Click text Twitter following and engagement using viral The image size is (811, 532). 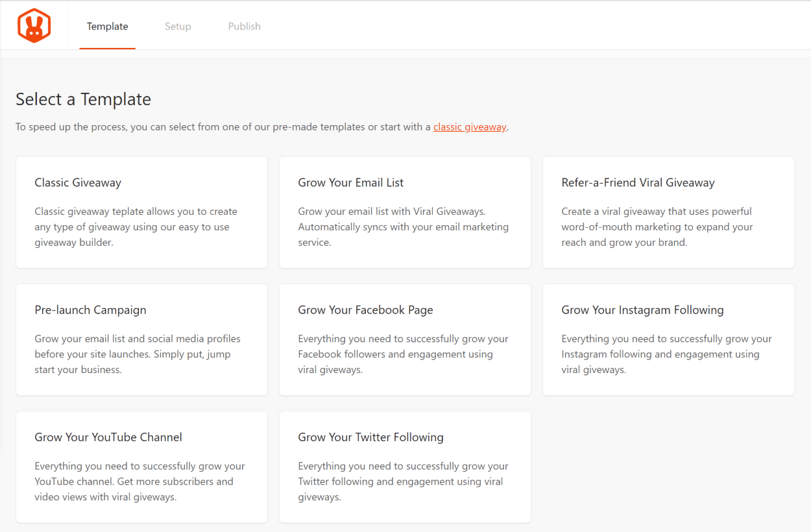pyautogui.click(x=400, y=481)
